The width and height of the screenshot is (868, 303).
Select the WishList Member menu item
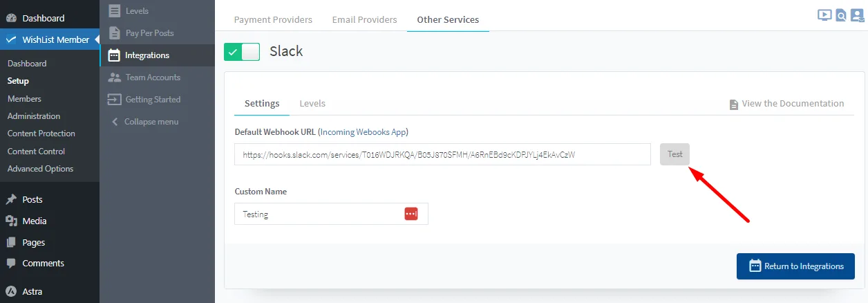coord(50,39)
